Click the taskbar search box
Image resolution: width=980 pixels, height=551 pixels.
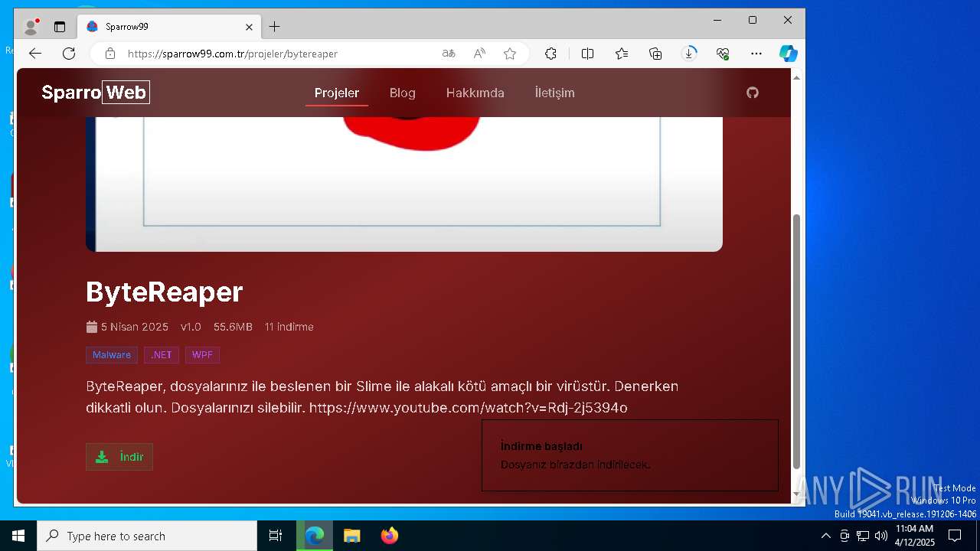[147, 536]
